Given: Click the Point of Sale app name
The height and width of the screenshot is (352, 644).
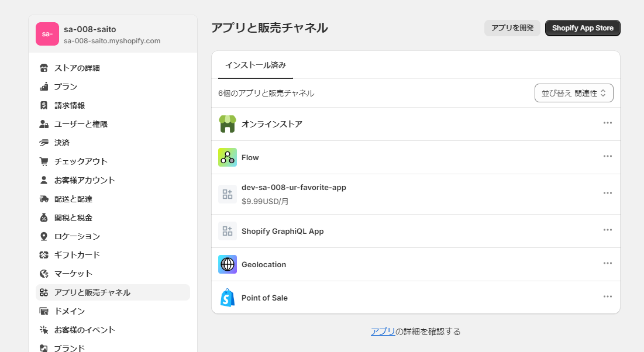Looking at the screenshot, I should point(264,298).
